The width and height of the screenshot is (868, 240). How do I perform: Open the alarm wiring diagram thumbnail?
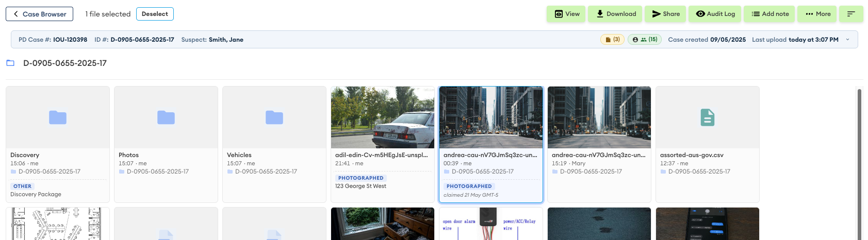tap(491, 224)
